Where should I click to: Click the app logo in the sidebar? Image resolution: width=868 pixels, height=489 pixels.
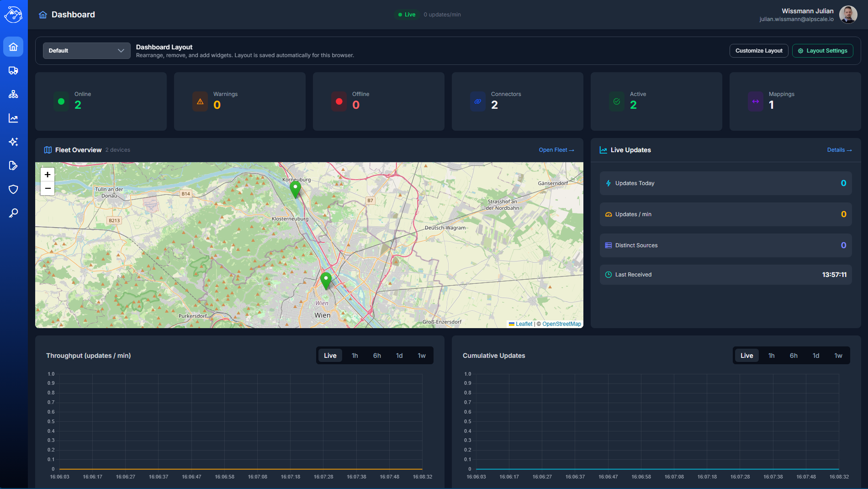(x=13, y=15)
